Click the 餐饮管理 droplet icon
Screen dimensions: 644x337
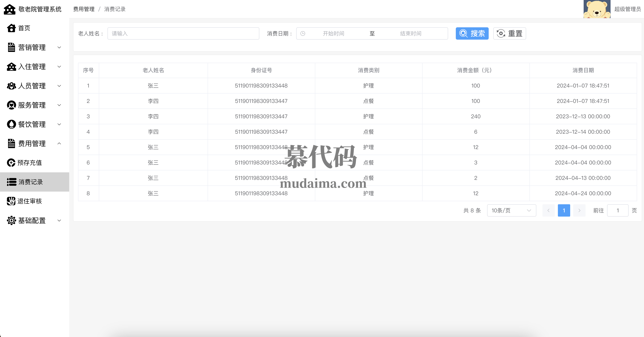click(x=11, y=124)
